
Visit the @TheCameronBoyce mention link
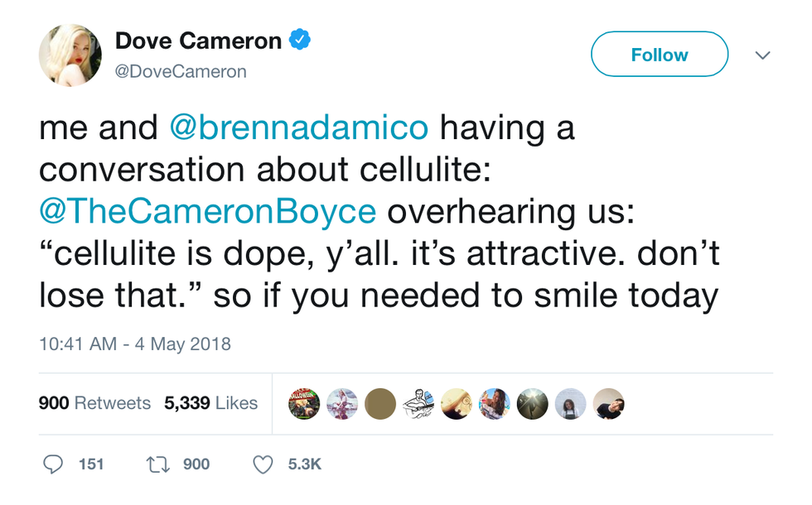click(x=207, y=211)
